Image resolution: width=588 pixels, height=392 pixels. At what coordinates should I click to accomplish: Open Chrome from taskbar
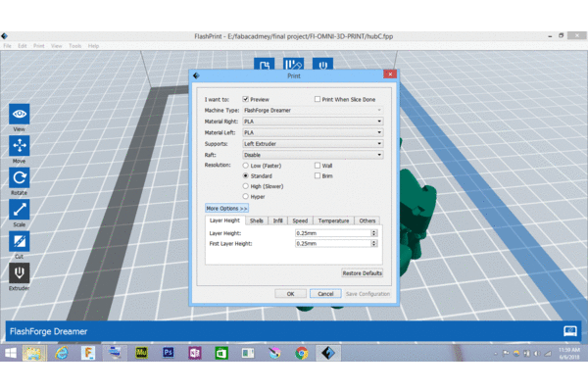tap(301, 353)
